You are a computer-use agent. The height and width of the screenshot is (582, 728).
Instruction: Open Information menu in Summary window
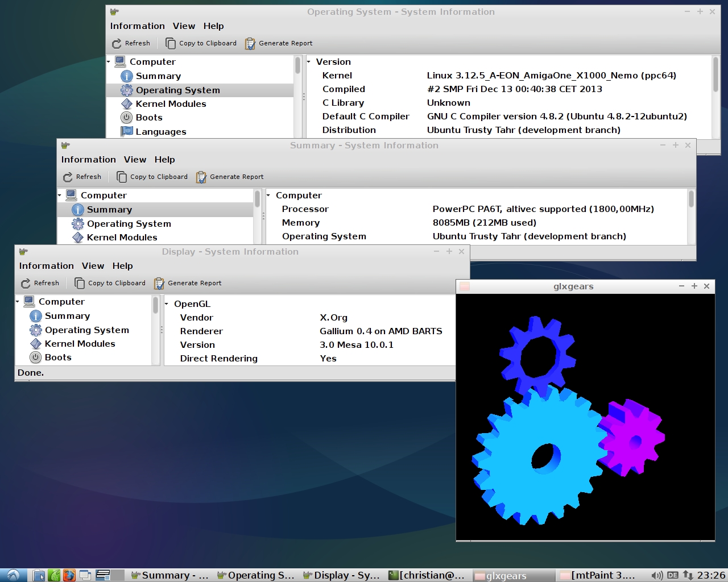point(88,160)
